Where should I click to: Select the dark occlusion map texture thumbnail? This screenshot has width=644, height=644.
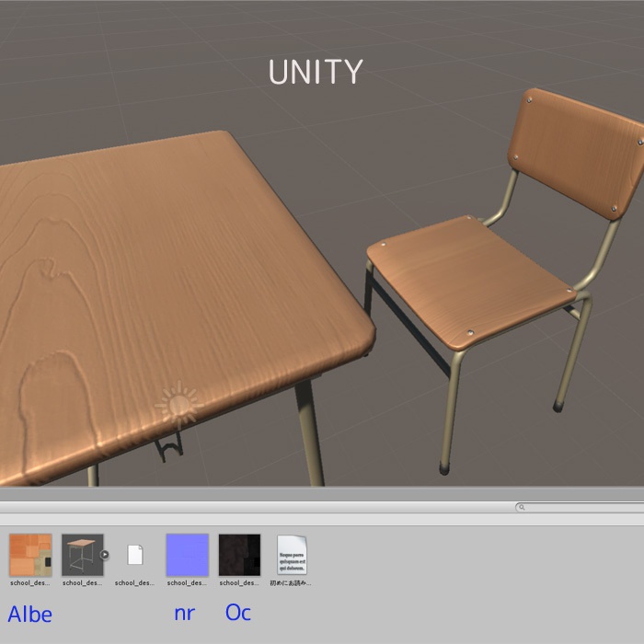click(x=239, y=555)
